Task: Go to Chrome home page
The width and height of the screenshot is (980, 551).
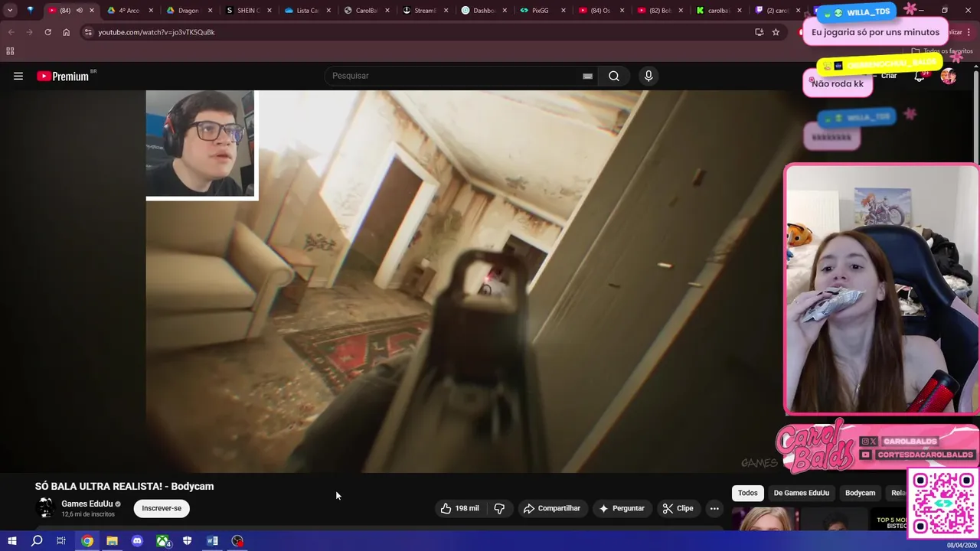Action: click(66, 32)
